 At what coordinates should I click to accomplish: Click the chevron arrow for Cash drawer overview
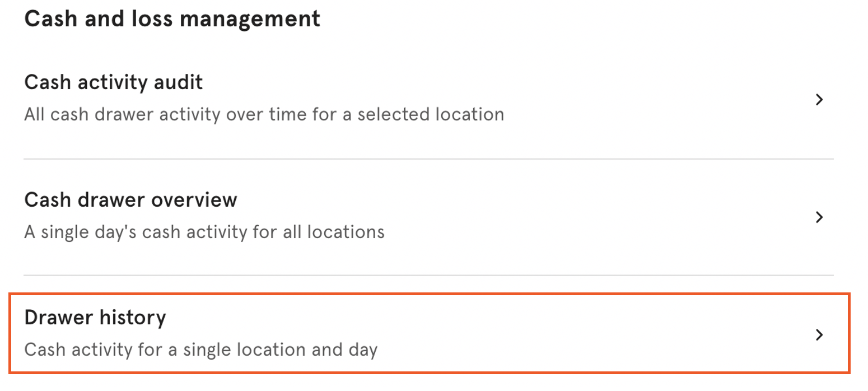819,217
